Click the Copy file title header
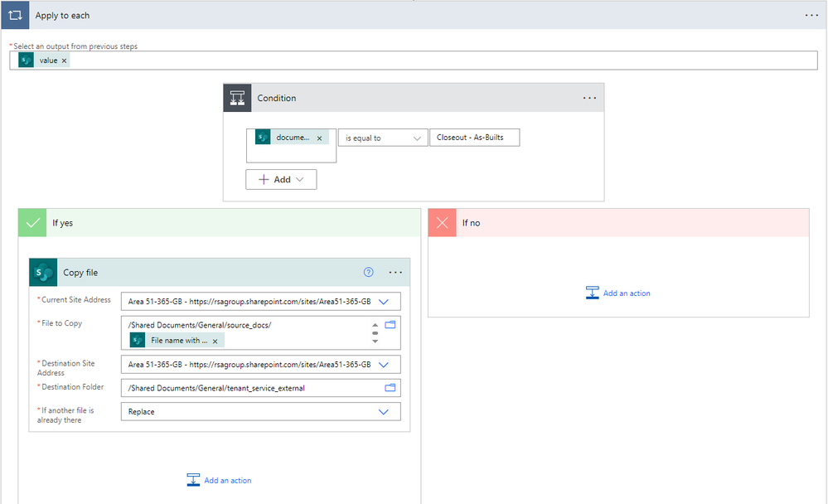 click(220, 273)
